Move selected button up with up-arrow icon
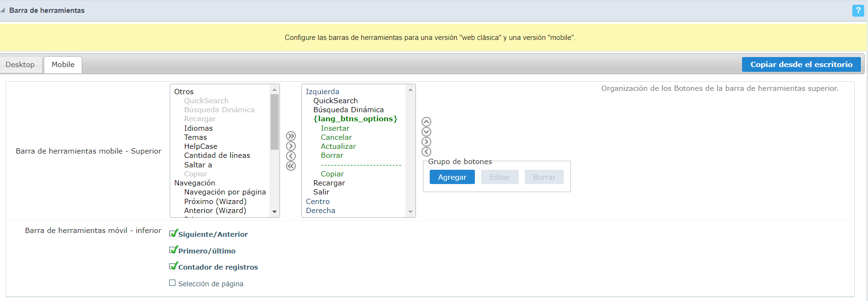The width and height of the screenshot is (868, 301). coord(426,122)
